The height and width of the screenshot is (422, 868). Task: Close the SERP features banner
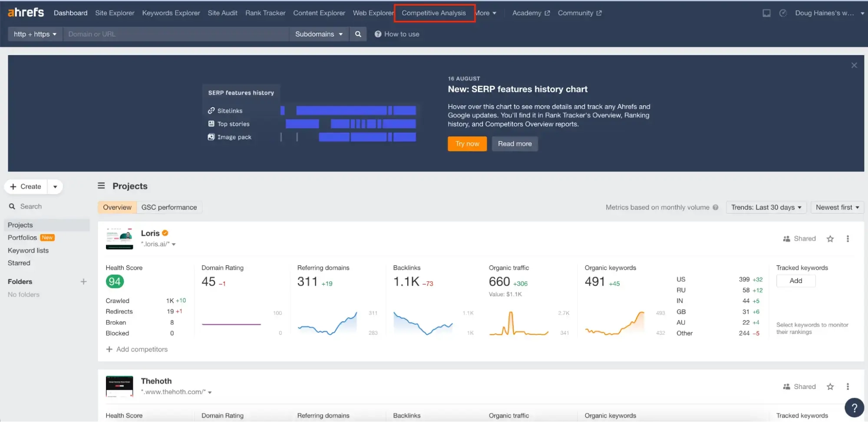(854, 66)
